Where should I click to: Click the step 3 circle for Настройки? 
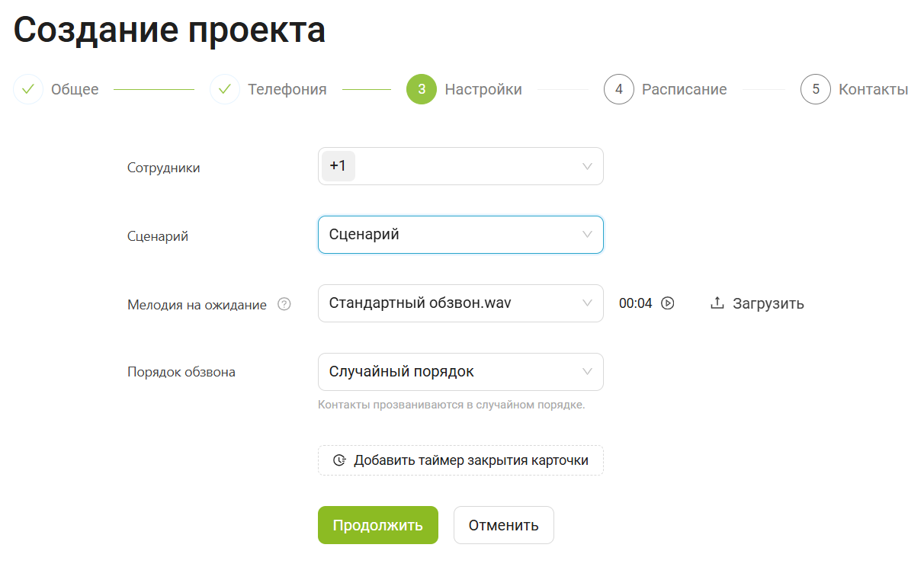[x=422, y=89]
